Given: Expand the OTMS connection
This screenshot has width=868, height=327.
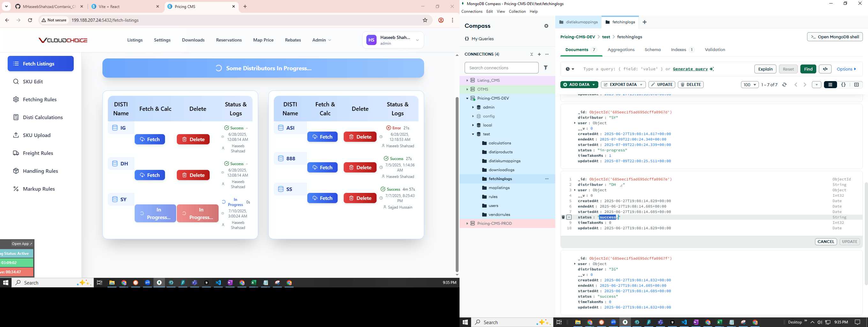Looking at the screenshot, I should click(467, 89).
